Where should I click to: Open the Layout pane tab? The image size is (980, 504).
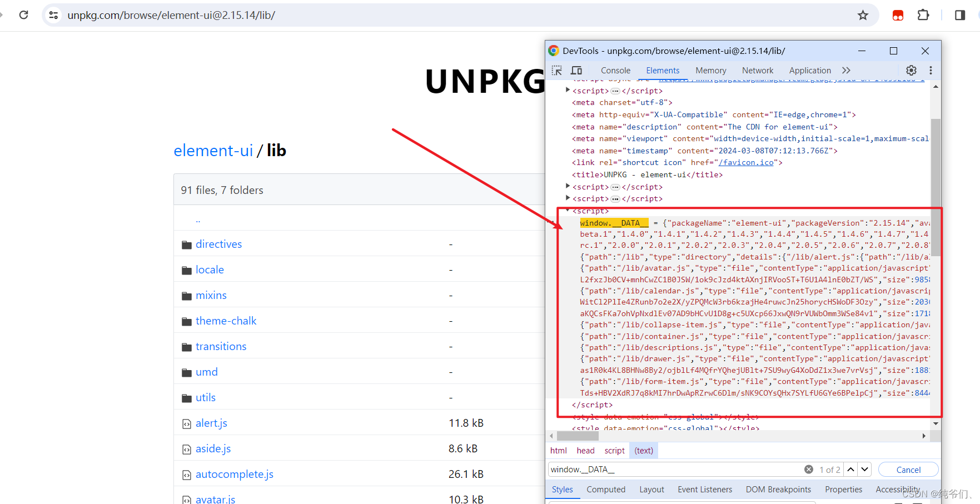pos(651,490)
